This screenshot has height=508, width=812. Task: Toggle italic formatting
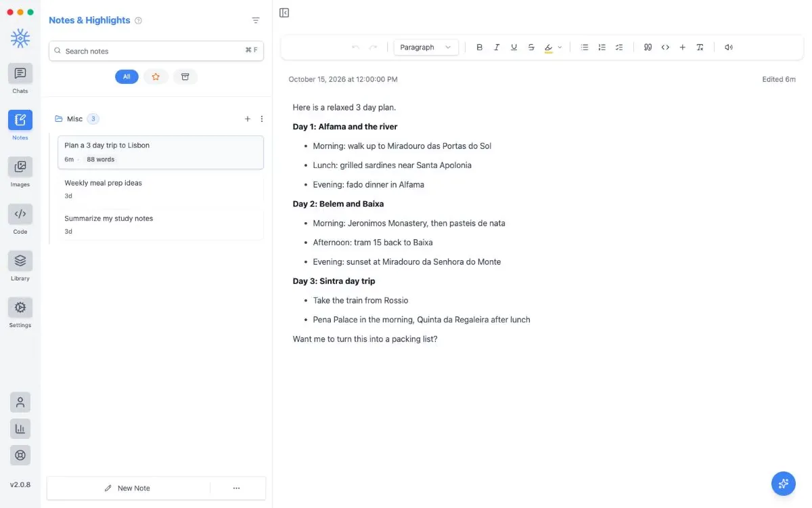click(497, 47)
